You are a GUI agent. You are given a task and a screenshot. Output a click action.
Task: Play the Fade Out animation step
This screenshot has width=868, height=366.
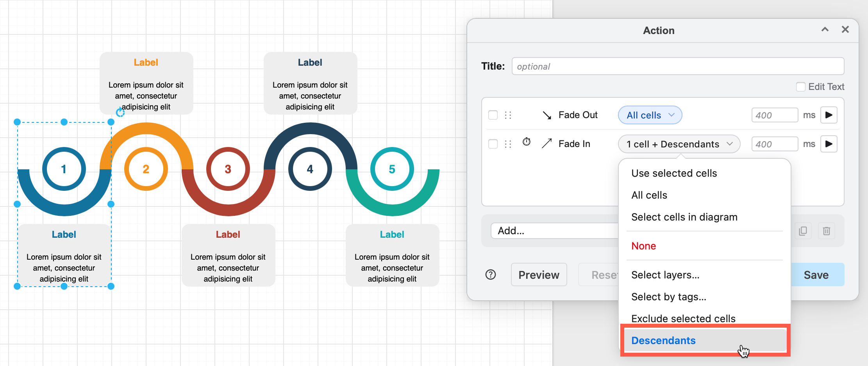coord(829,115)
